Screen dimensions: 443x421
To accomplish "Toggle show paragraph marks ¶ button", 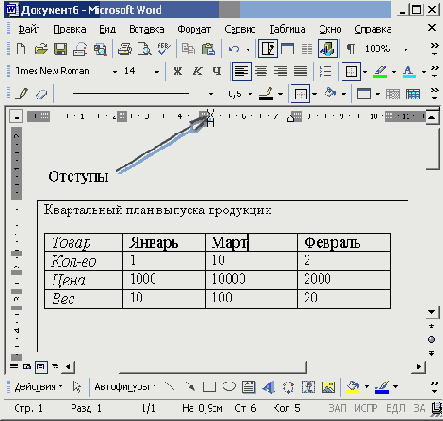I will pyautogui.click(x=350, y=49).
